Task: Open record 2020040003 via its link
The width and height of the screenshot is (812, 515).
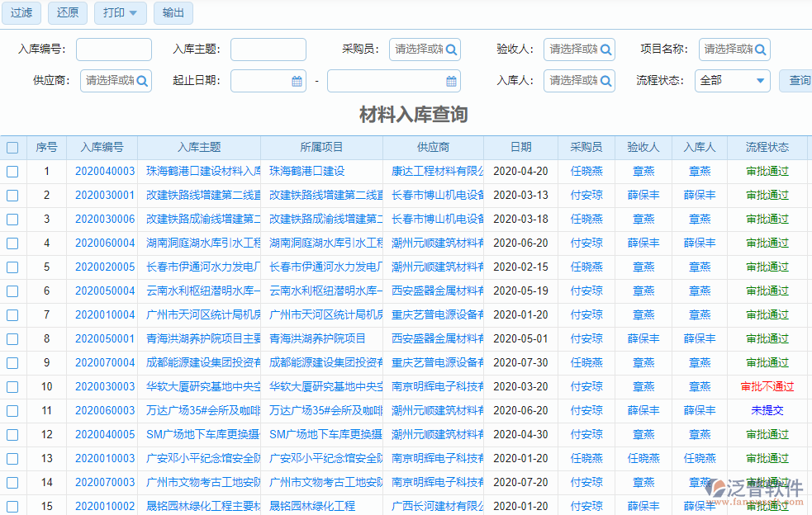Action: point(104,171)
